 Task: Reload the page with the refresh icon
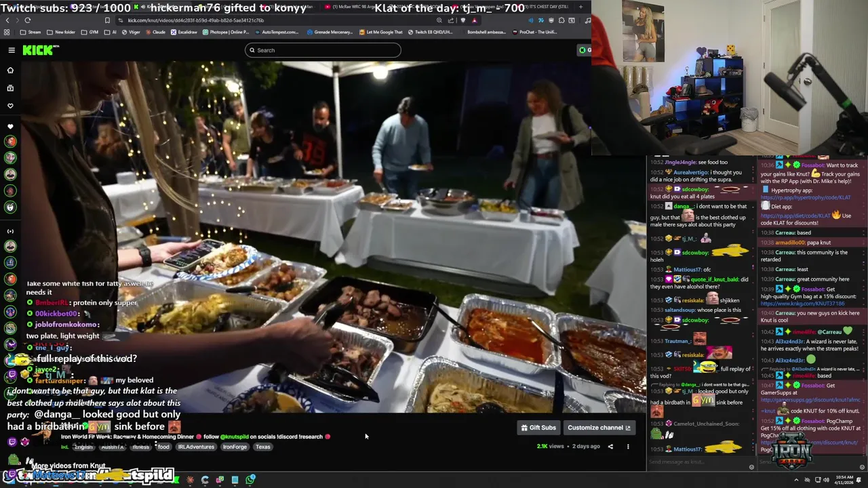[x=28, y=20]
